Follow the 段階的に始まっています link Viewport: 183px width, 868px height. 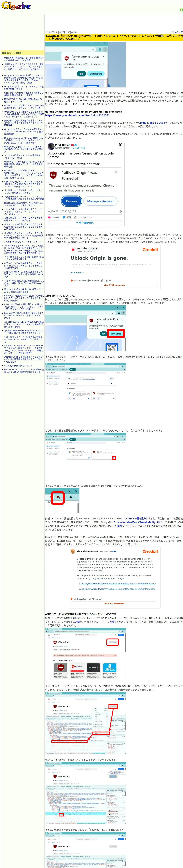152,123
